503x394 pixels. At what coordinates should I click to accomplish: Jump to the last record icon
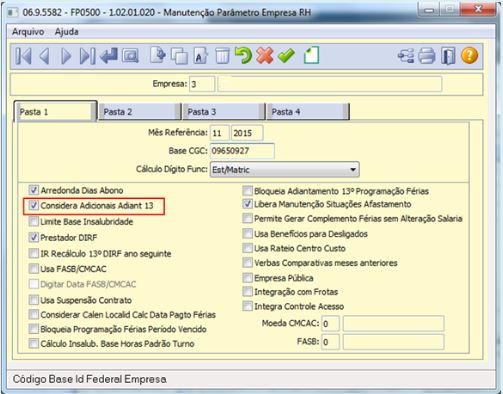coord(87,56)
